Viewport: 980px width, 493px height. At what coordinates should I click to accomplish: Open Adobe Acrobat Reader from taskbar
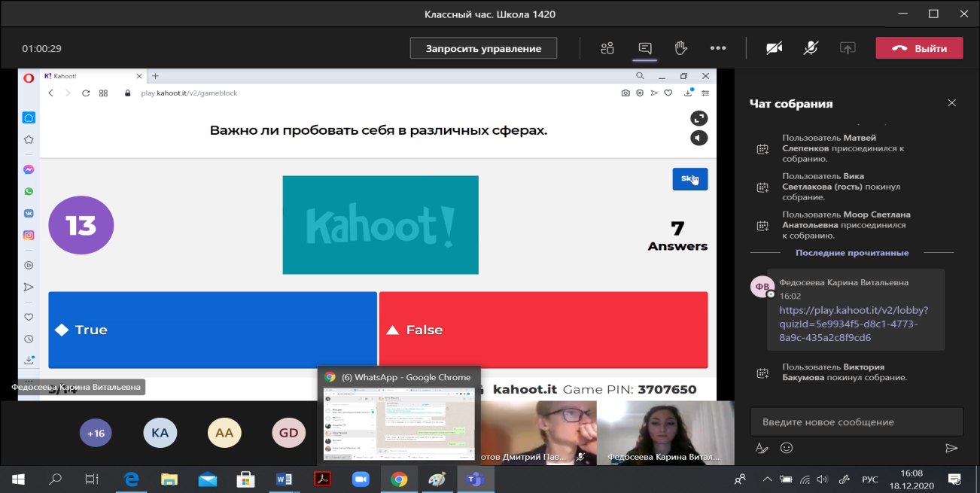[x=322, y=478]
